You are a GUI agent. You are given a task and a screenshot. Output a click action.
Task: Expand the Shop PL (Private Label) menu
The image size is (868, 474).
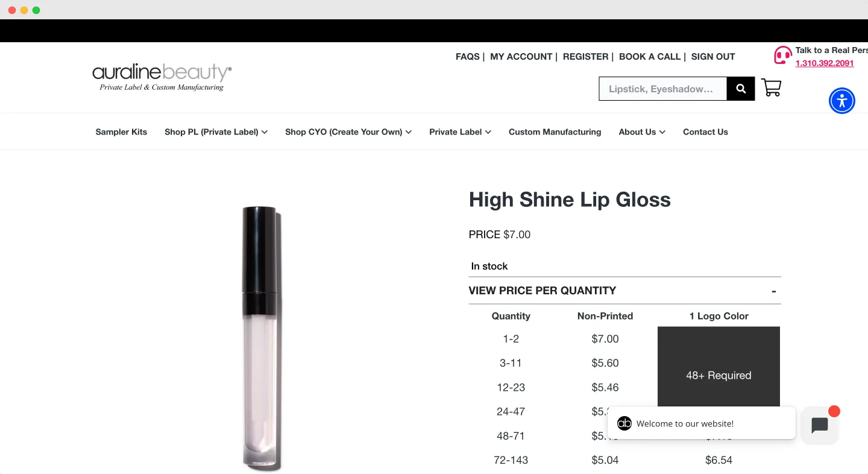point(216,132)
